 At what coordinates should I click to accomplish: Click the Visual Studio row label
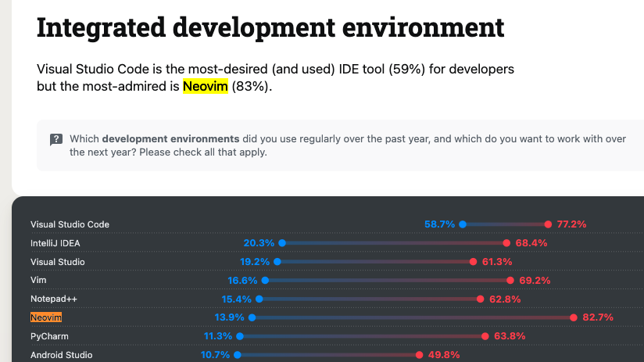pyautogui.click(x=58, y=262)
